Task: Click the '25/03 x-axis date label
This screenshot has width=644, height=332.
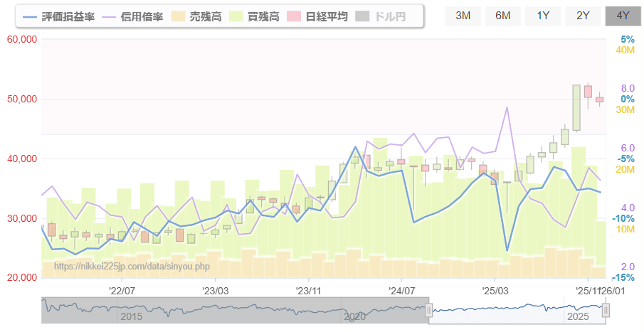Action: click(495, 290)
